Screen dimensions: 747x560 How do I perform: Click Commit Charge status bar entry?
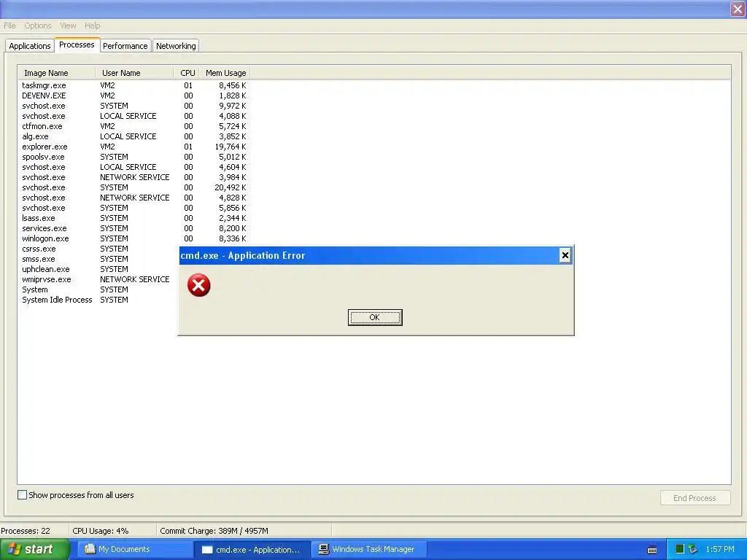click(214, 531)
